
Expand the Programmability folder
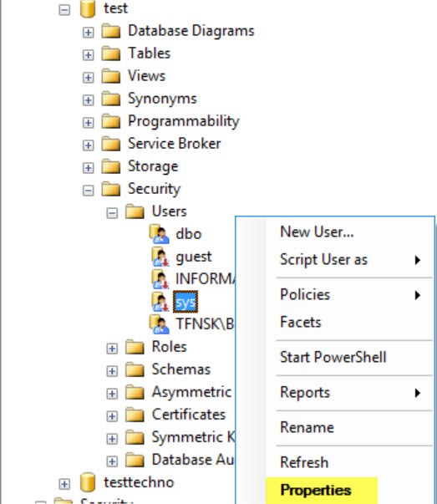pyautogui.click(x=88, y=123)
